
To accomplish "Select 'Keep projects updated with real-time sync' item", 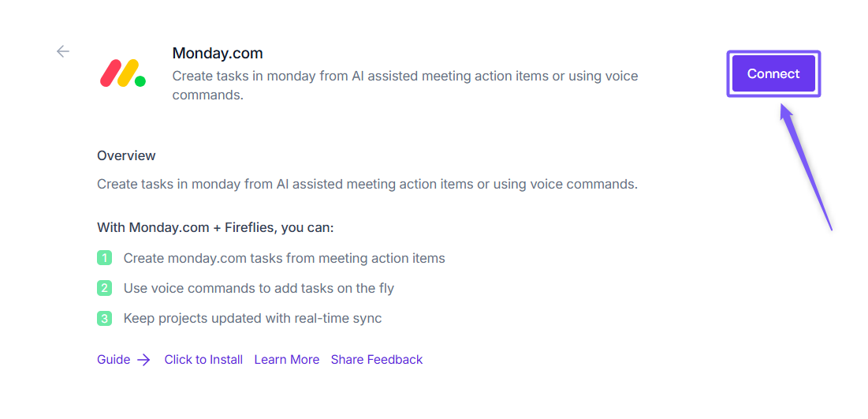I will pyautogui.click(x=252, y=319).
